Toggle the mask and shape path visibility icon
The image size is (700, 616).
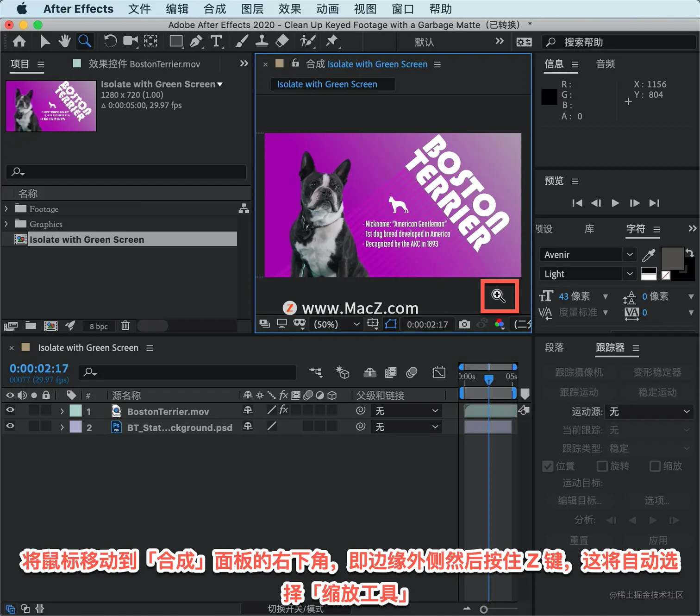click(391, 324)
